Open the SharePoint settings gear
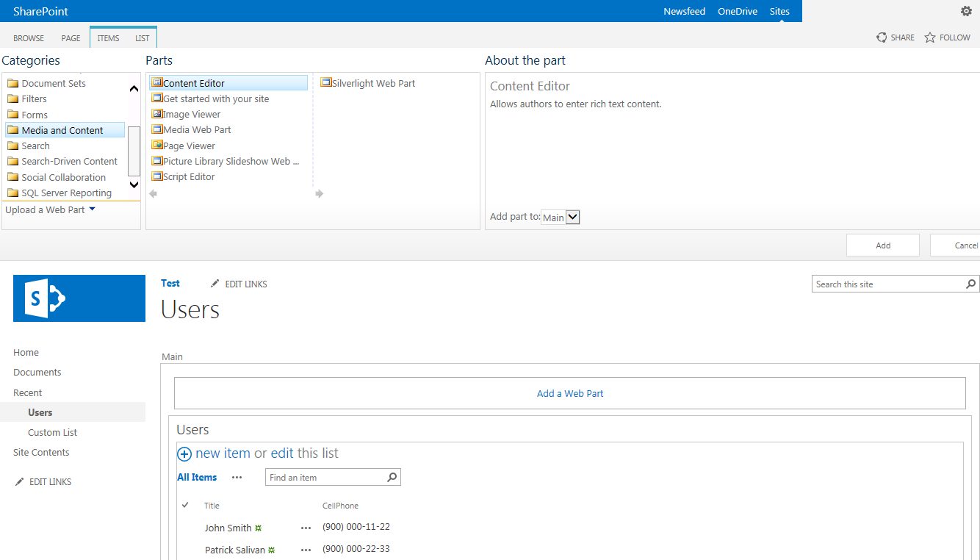The height and width of the screenshot is (560, 980). [966, 11]
